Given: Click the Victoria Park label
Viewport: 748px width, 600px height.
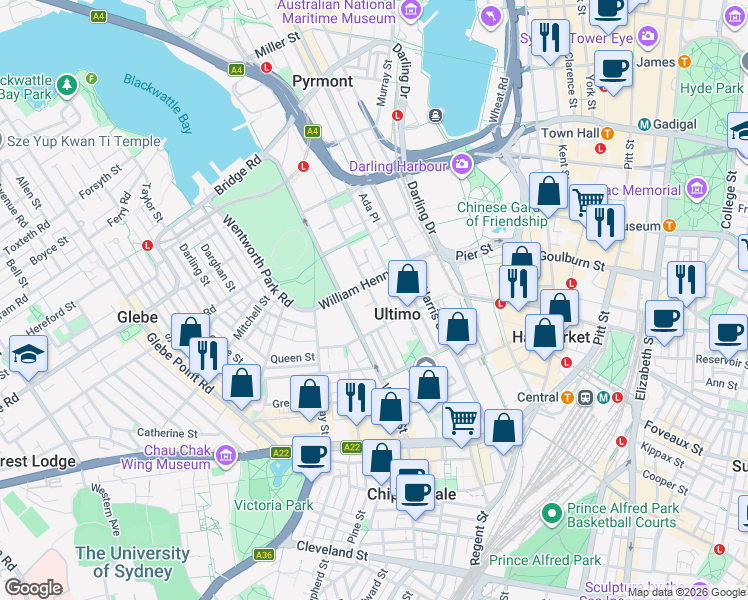Looking at the screenshot, I should (274, 505).
